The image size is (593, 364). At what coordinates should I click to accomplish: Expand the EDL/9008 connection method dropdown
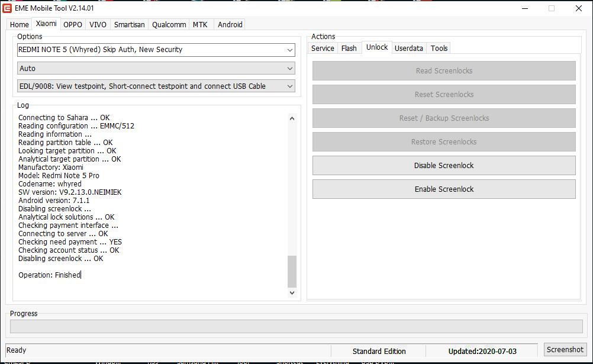pyautogui.click(x=156, y=86)
